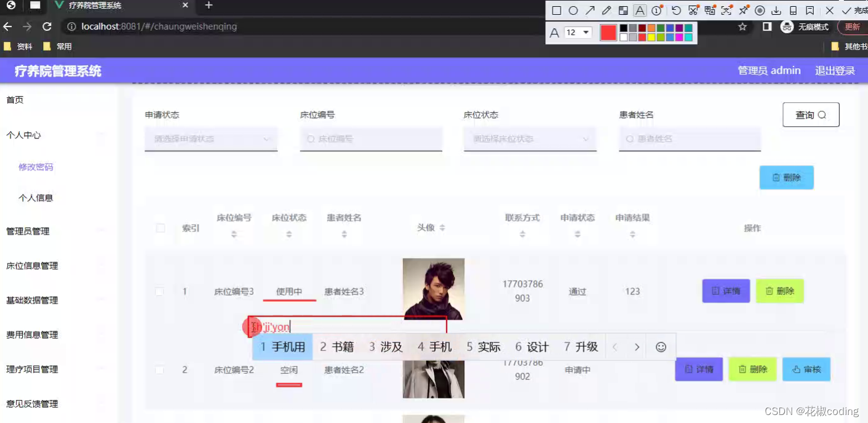Click the 查询 search button
This screenshot has width=868, height=423.
(811, 115)
